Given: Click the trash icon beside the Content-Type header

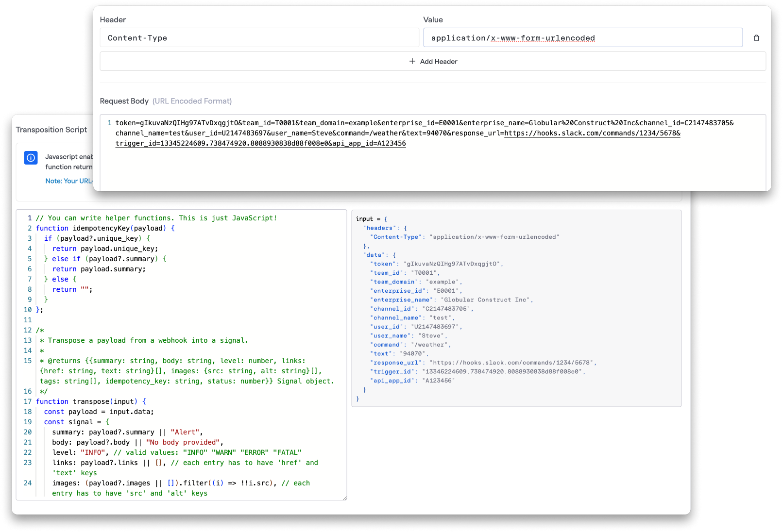Looking at the screenshot, I should click(756, 38).
